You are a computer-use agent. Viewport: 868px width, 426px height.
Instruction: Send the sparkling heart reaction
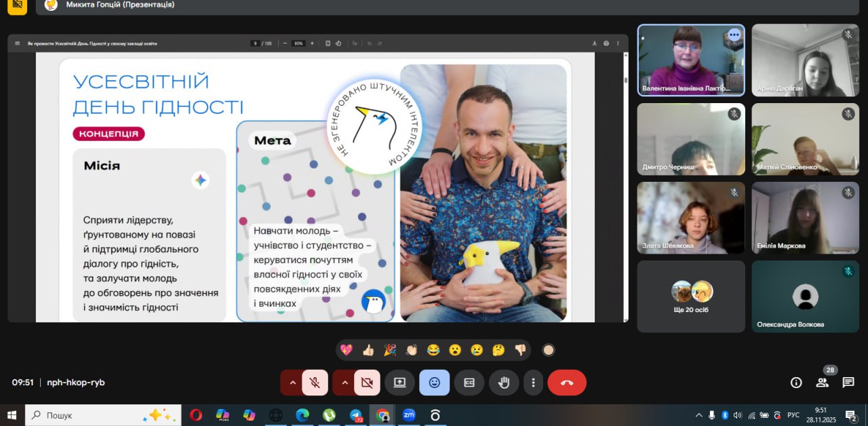coord(347,350)
